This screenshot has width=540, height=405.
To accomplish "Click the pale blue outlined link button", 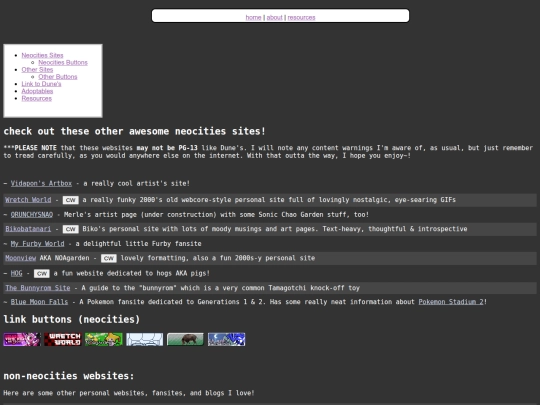I will coord(145,340).
